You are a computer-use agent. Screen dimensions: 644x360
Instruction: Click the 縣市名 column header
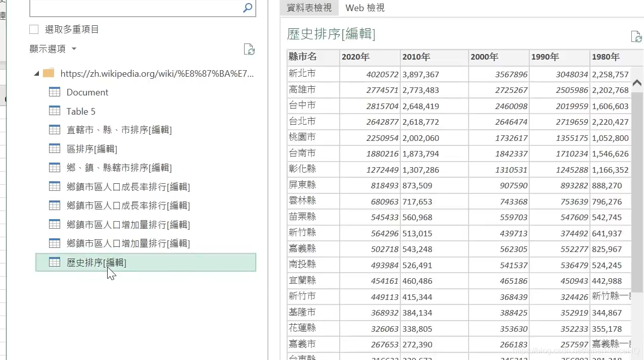click(313, 57)
